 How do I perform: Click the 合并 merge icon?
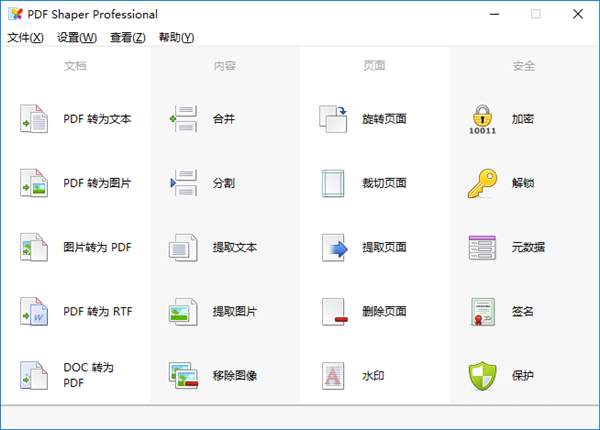[x=184, y=119]
